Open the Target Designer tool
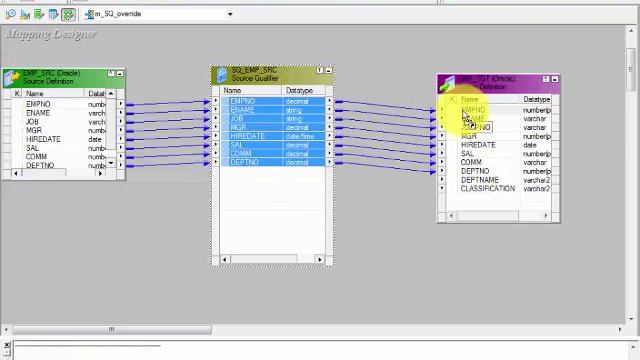640x360 pixels. 25,15
